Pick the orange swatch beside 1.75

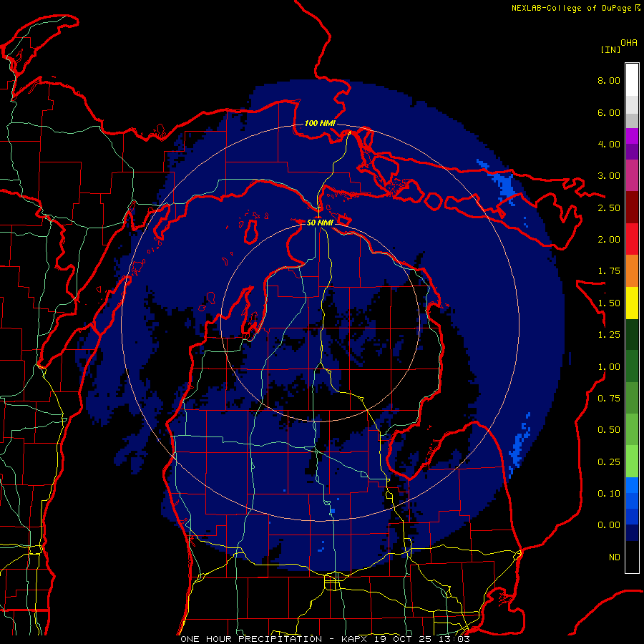point(632,271)
